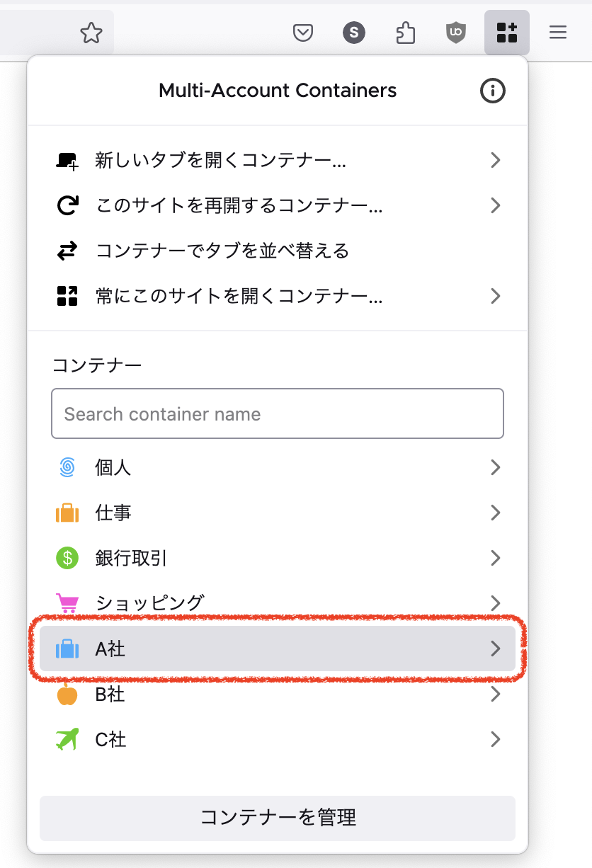Click the info icon in the panel header

click(x=493, y=91)
